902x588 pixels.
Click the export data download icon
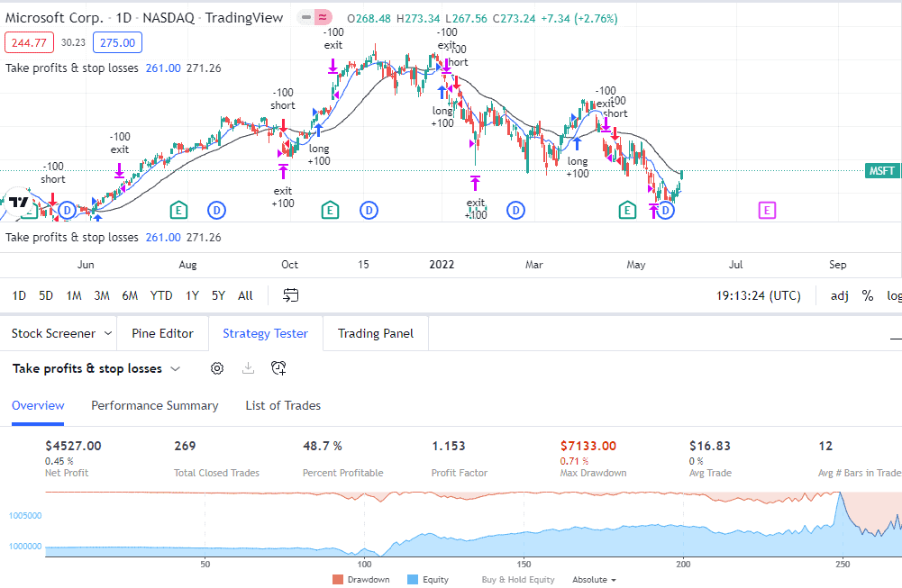pyautogui.click(x=248, y=368)
